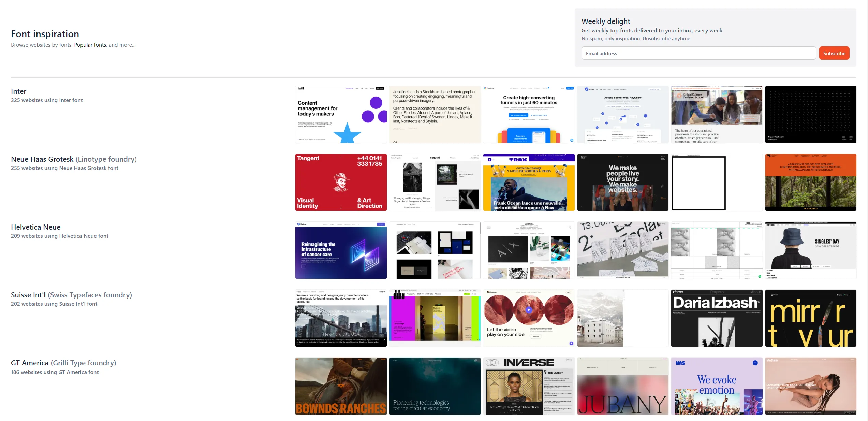Image resolution: width=868 pixels, height=421 pixels.
Task: Open the BOWNDS RANCHES website thumbnail
Action: point(341,386)
